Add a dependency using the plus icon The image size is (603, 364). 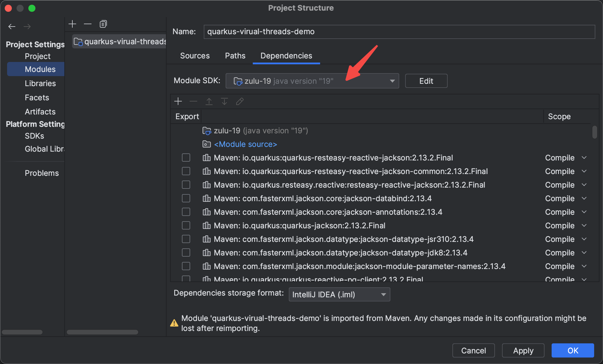(178, 101)
